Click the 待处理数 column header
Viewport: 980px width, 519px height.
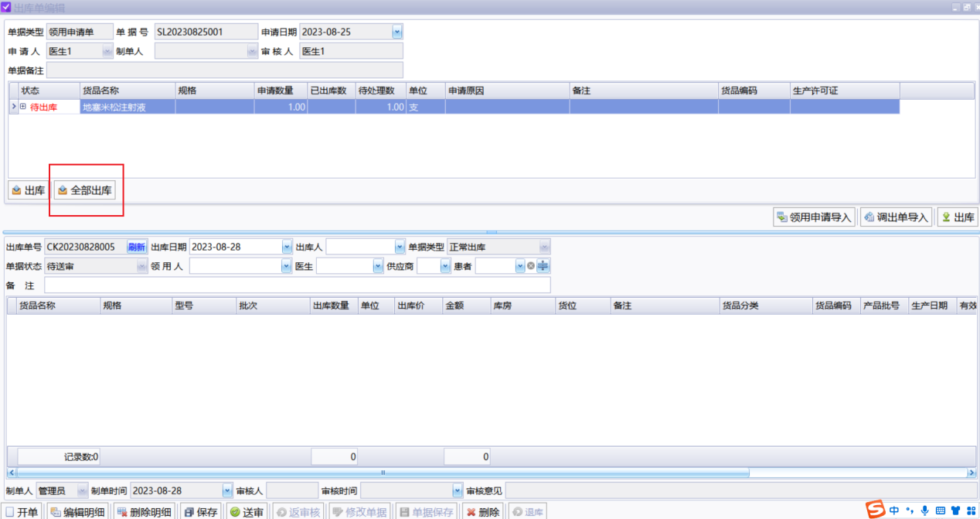click(381, 90)
